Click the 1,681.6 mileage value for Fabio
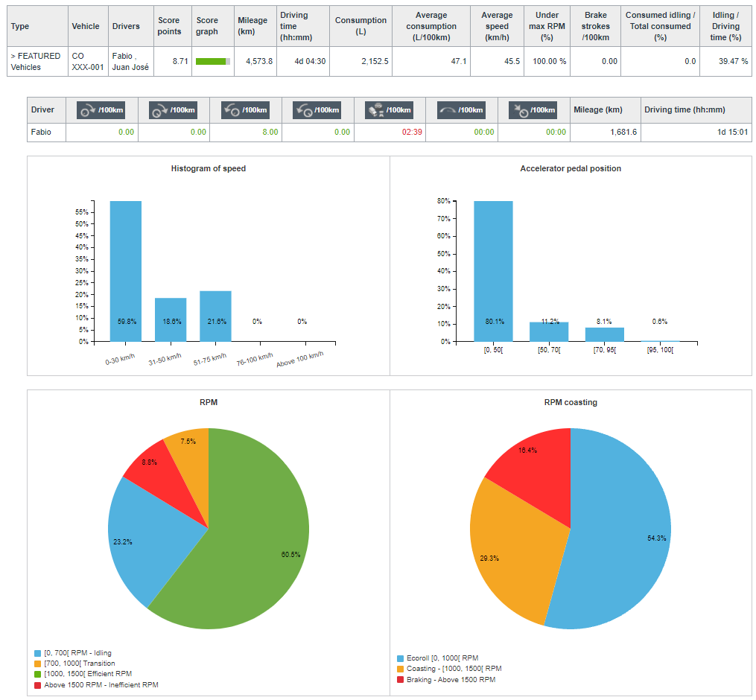The image size is (756, 700). pos(623,132)
